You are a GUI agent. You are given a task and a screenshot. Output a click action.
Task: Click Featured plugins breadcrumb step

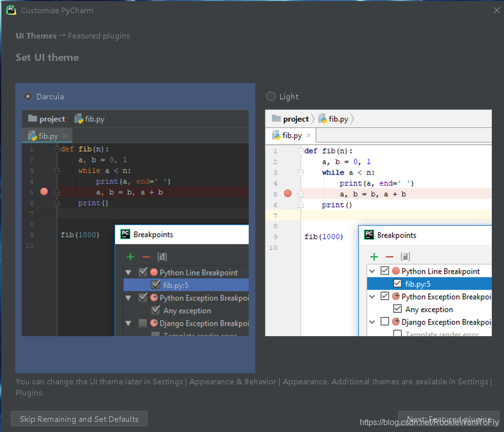point(98,35)
